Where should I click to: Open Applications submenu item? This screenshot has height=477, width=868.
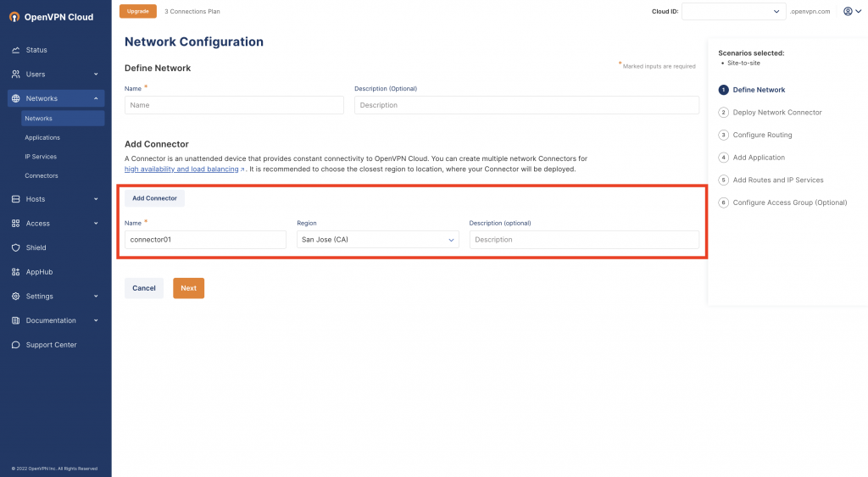(x=42, y=138)
